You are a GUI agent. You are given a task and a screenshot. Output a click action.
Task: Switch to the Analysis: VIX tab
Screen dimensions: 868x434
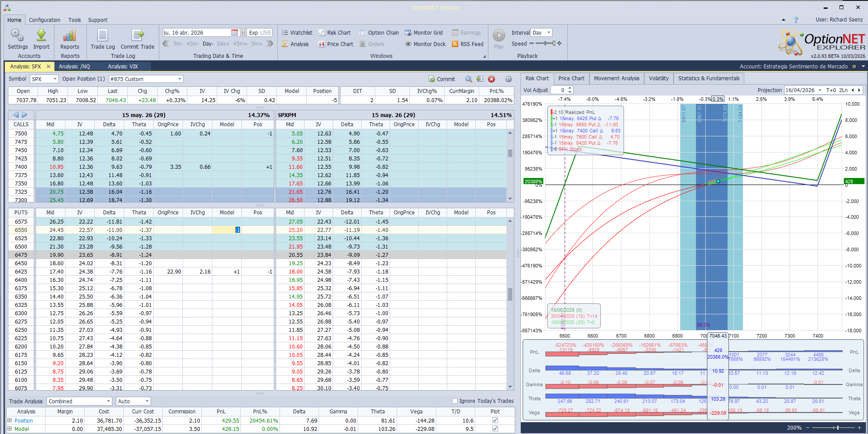pyautogui.click(x=123, y=67)
